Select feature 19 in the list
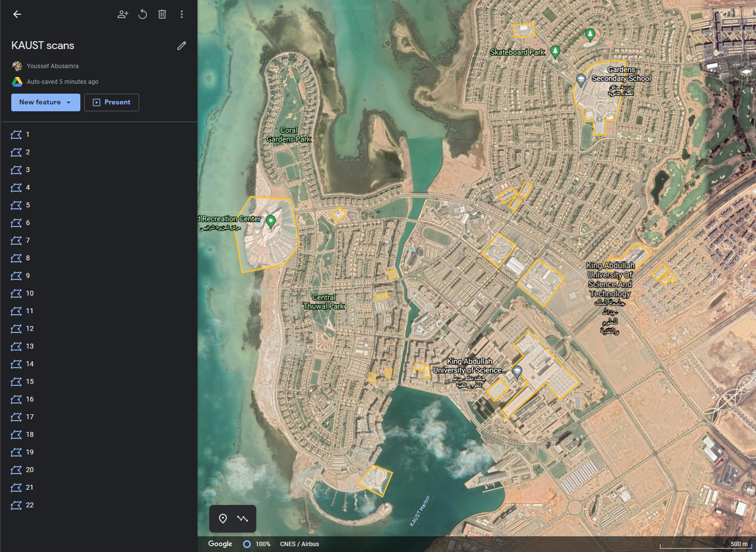This screenshot has height=552, width=756. (x=99, y=452)
